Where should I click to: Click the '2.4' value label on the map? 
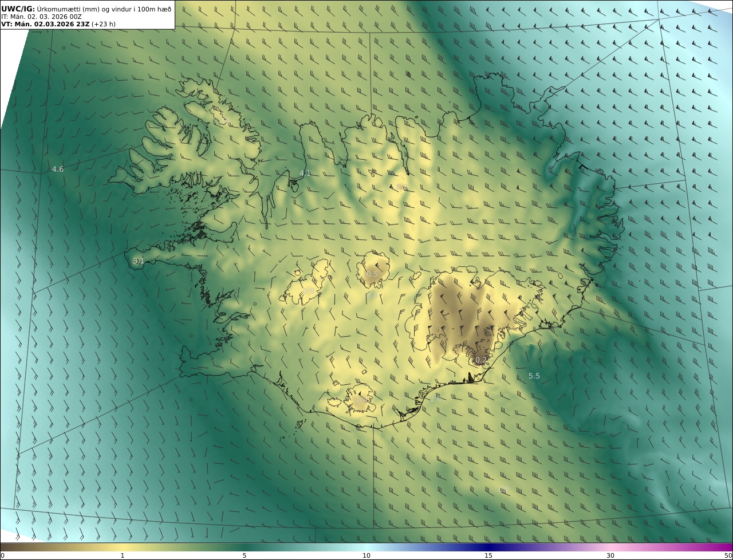(x=372, y=294)
